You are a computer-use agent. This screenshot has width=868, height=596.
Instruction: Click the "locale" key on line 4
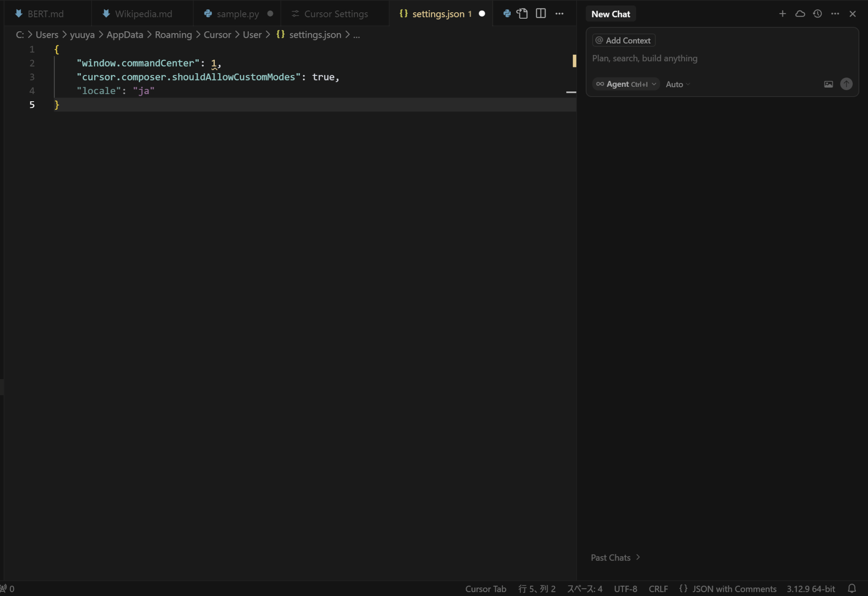[x=99, y=91]
